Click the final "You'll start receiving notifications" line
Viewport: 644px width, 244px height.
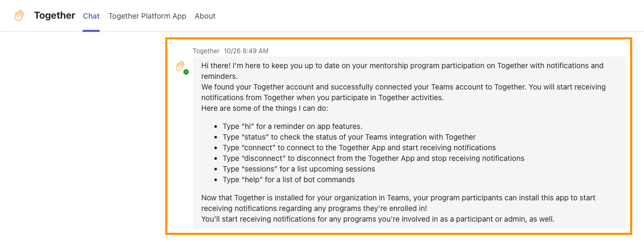[x=378, y=219]
